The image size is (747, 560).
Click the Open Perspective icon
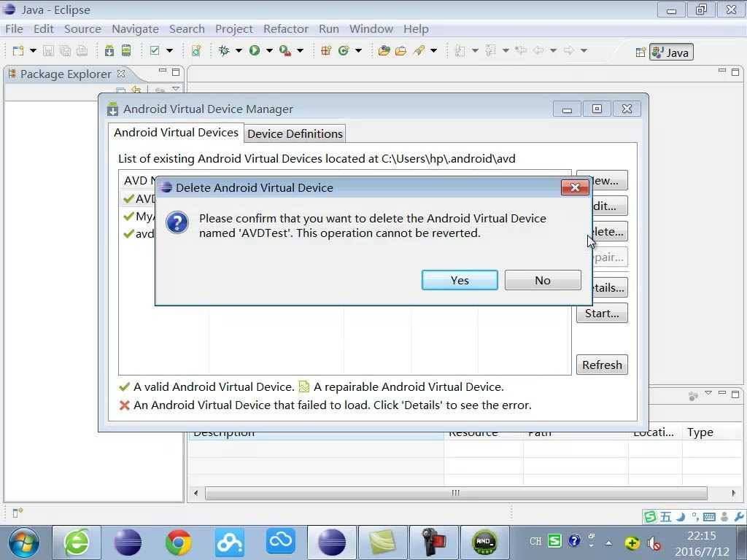640,52
